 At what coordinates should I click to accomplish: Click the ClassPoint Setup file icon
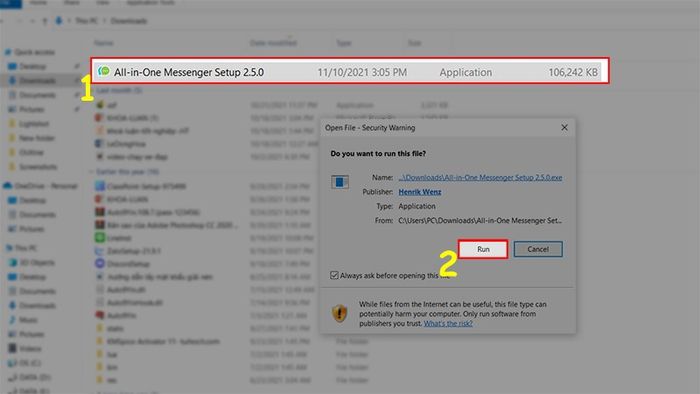coord(100,186)
